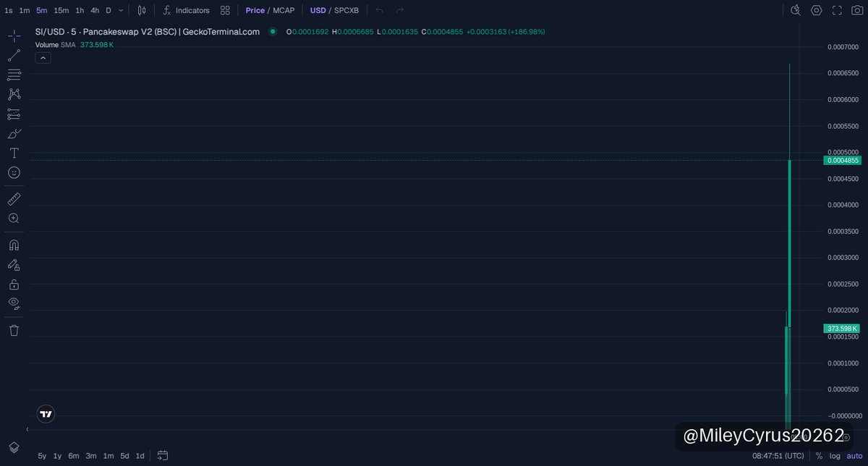Toggle magnet mode for drawings
The width and height of the screenshot is (868, 466).
coord(14,245)
